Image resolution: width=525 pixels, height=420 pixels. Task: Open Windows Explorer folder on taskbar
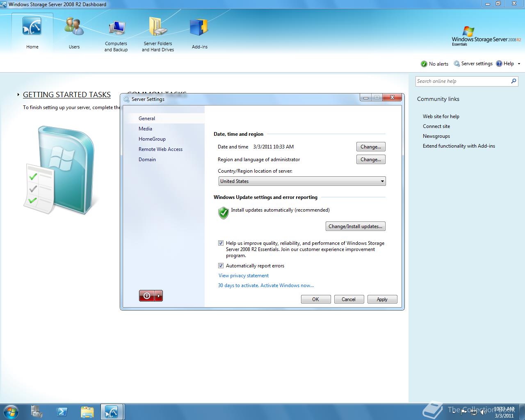tap(87, 412)
